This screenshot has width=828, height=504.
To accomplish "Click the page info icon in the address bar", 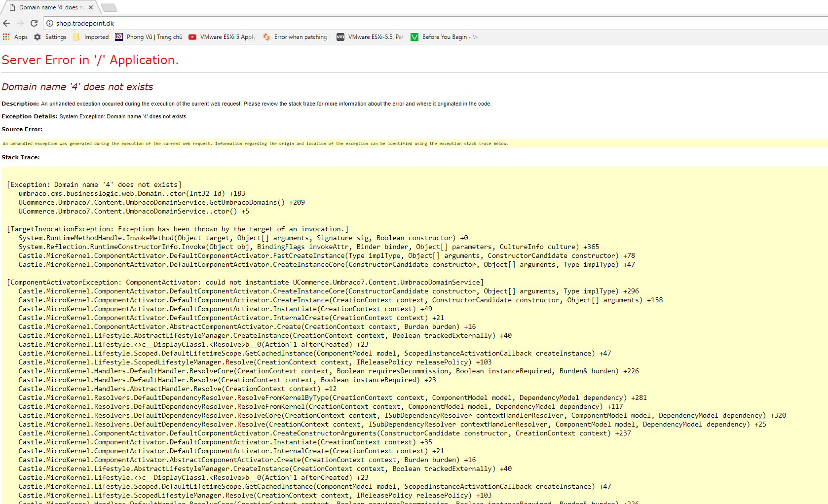I will point(49,23).
